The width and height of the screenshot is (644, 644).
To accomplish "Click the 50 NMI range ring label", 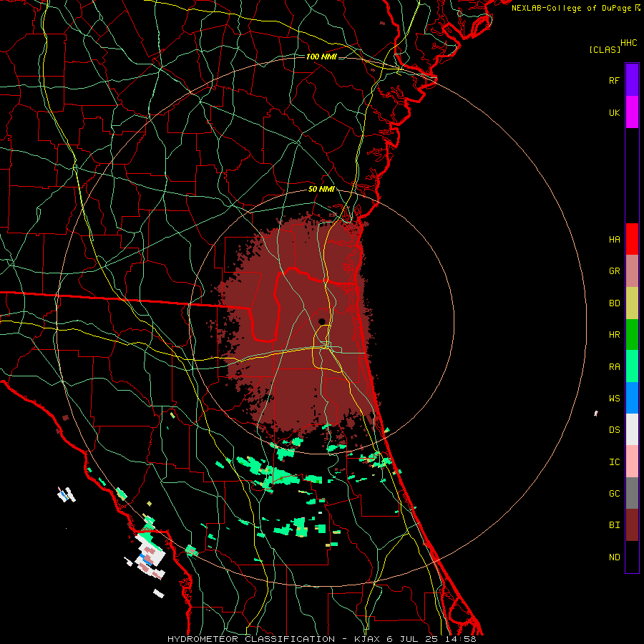I will (x=321, y=189).
